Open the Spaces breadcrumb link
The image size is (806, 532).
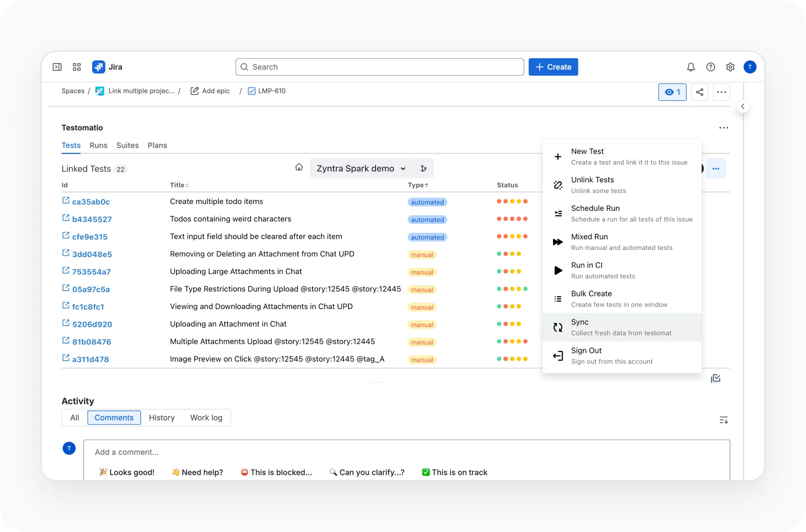tap(73, 91)
